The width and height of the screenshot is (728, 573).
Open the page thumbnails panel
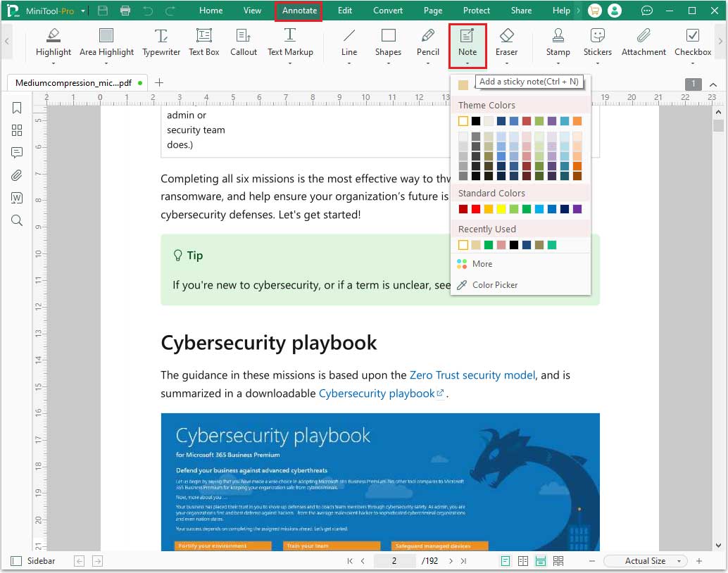coord(18,130)
